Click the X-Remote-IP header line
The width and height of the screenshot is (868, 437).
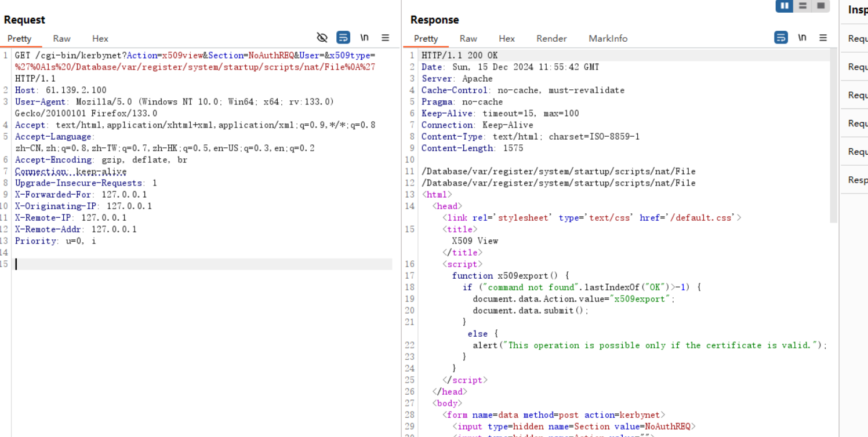(71, 218)
